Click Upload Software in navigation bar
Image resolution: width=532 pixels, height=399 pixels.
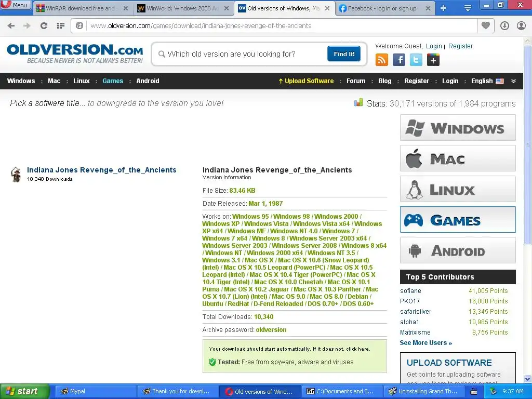click(306, 81)
